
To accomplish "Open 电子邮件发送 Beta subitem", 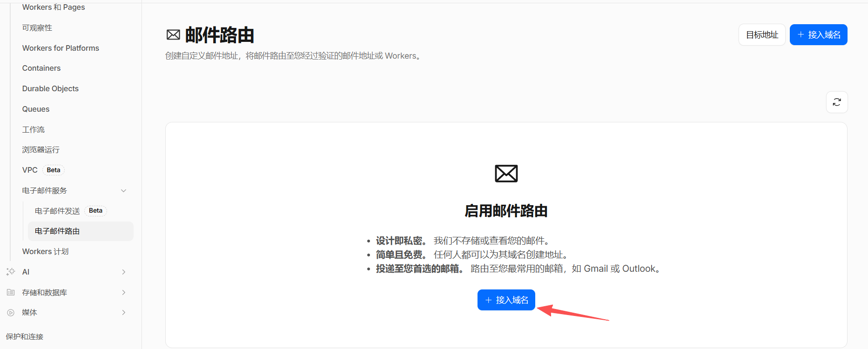I will point(71,211).
